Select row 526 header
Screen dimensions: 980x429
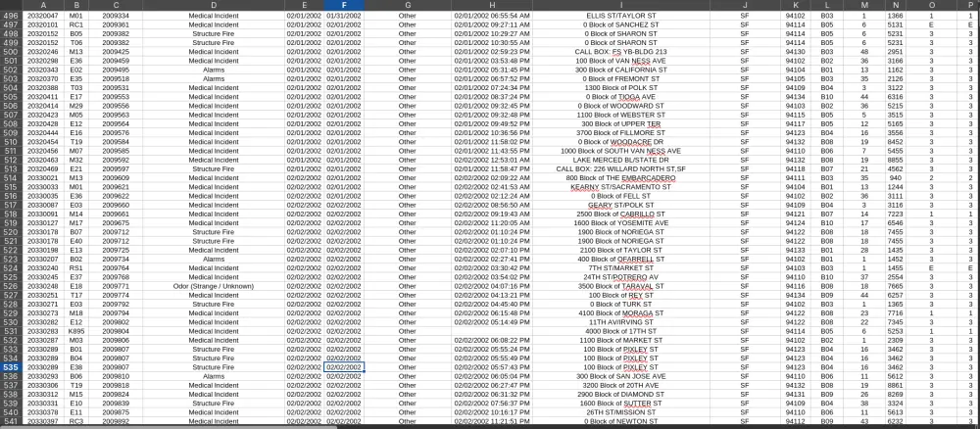11,287
